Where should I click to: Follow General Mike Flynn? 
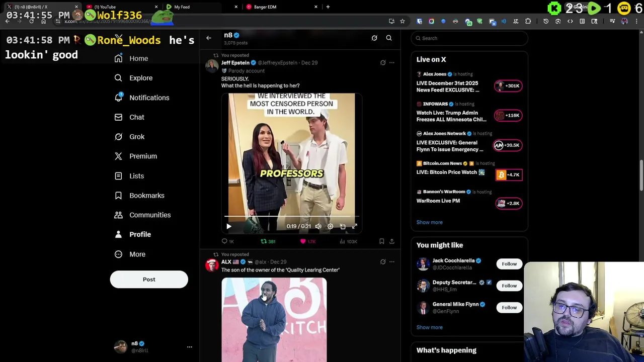pyautogui.click(x=509, y=308)
